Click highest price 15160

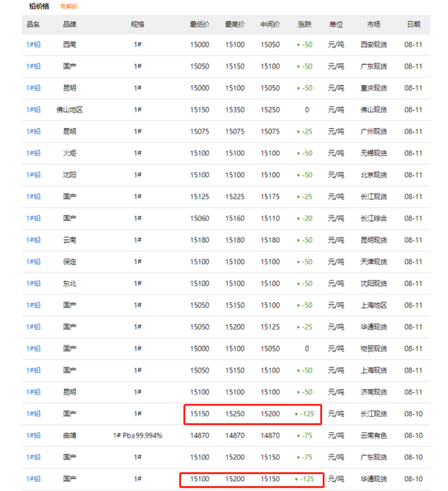tap(234, 218)
